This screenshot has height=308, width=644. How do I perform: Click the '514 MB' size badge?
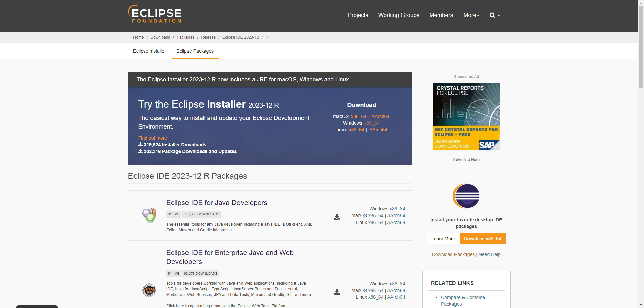pyautogui.click(x=174, y=274)
